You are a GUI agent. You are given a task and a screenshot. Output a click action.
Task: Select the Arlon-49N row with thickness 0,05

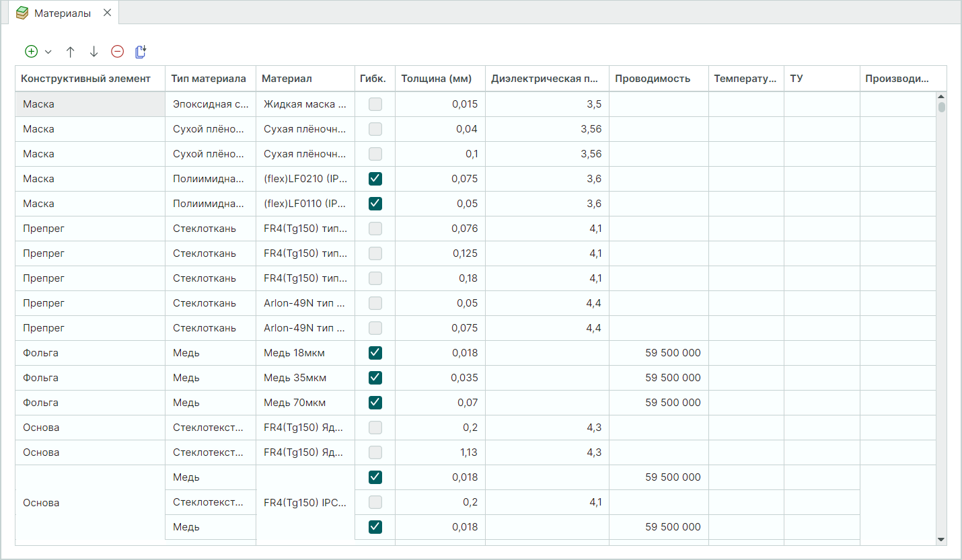[304, 303]
